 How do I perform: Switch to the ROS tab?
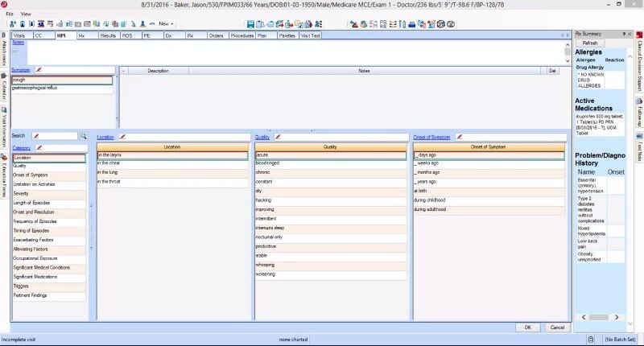point(127,35)
